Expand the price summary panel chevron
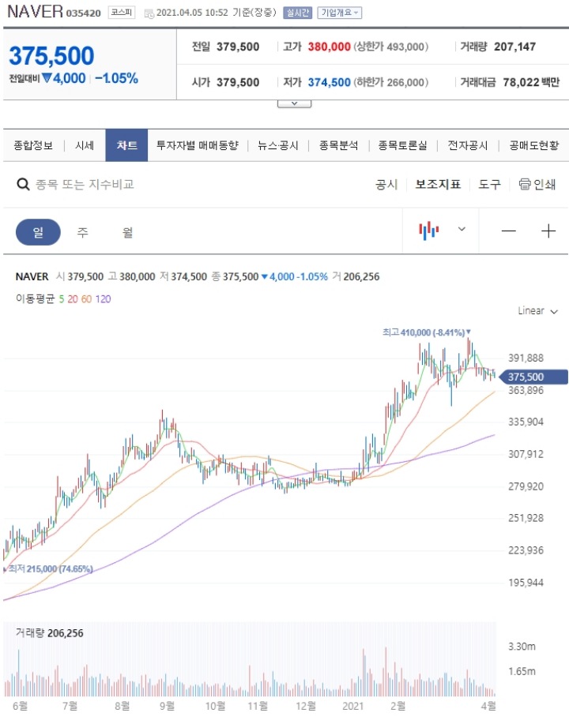 point(294,103)
